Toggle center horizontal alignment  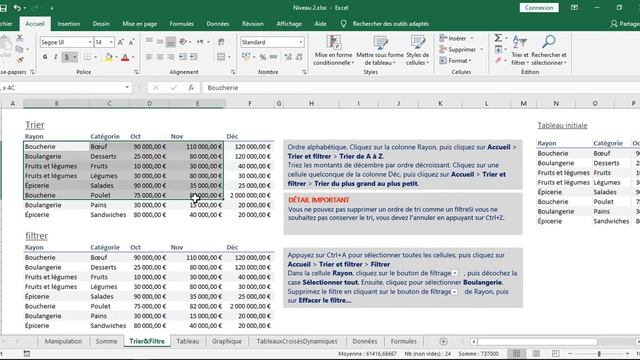click(160, 57)
